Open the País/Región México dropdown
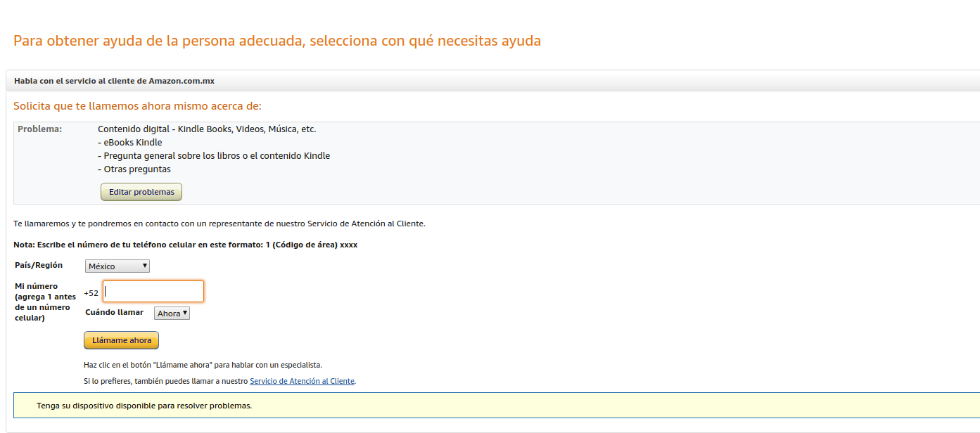 117,266
